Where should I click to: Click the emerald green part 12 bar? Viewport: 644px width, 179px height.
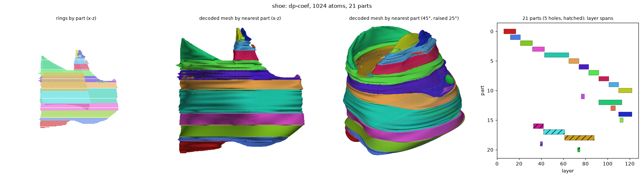click(x=610, y=102)
